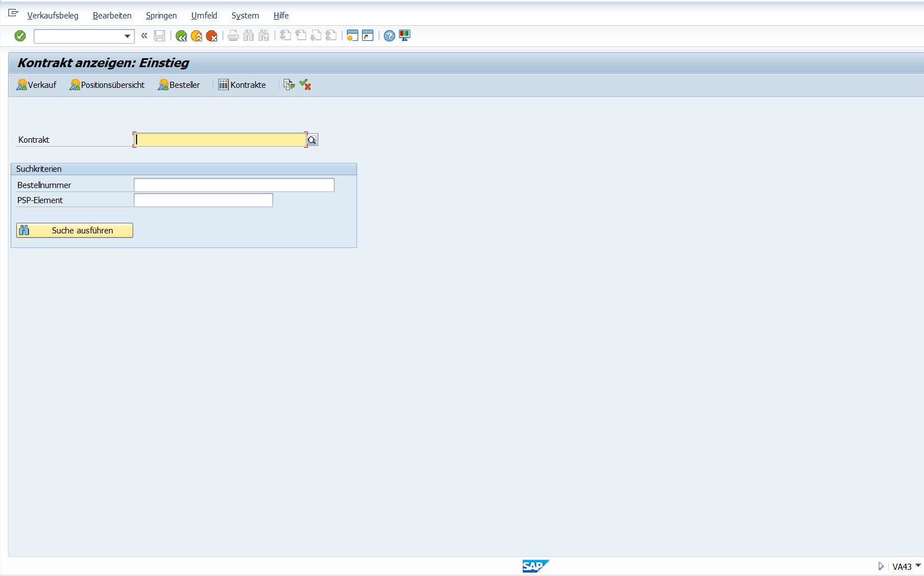Viewport: 924px width, 576px height.
Task: Click the Find Next binoculars icon
Action: (264, 36)
